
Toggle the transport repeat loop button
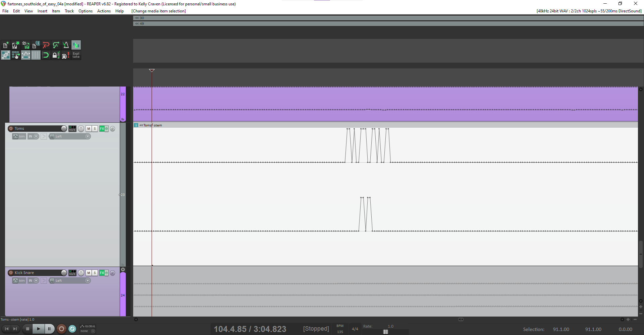72,329
